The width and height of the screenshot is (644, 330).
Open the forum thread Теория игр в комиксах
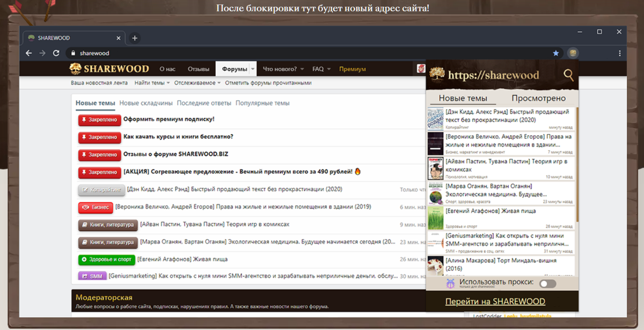(x=215, y=224)
